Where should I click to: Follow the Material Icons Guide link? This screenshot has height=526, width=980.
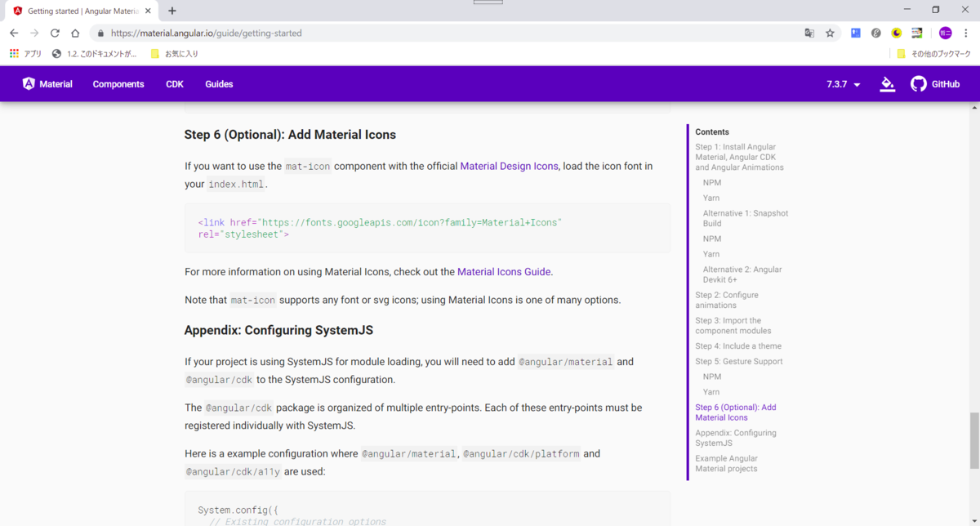click(504, 272)
